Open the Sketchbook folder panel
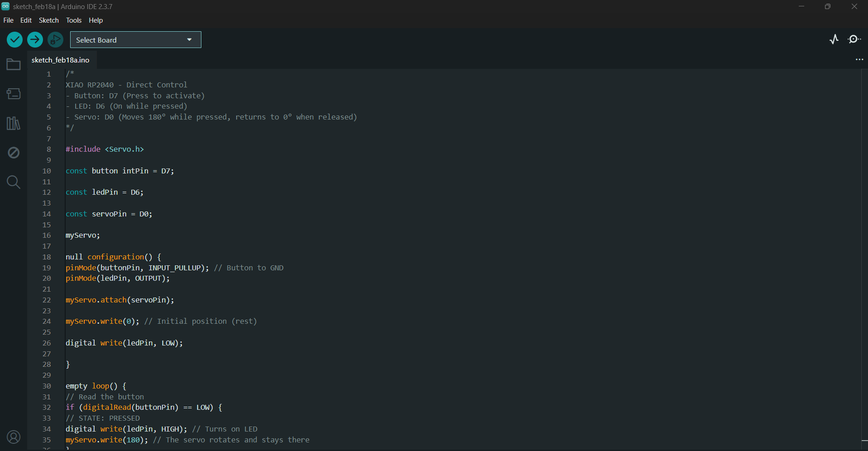Viewport: 868px width, 451px height. click(x=14, y=64)
